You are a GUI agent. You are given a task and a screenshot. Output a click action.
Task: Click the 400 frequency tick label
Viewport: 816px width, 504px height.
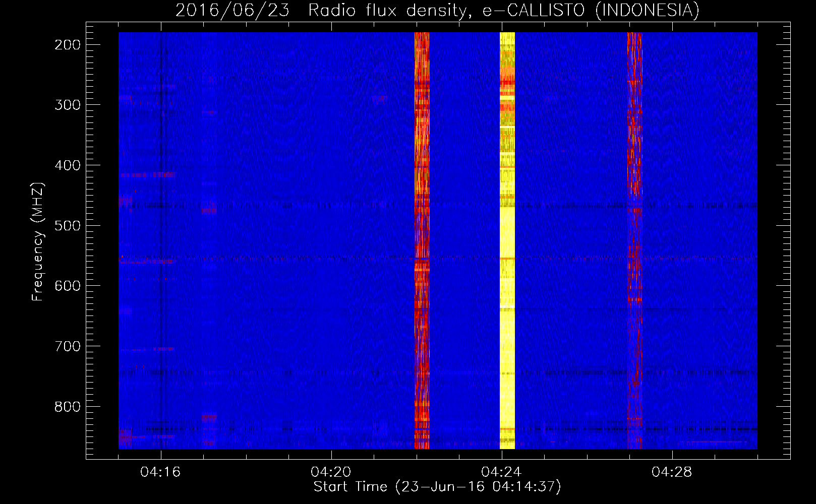(x=68, y=165)
